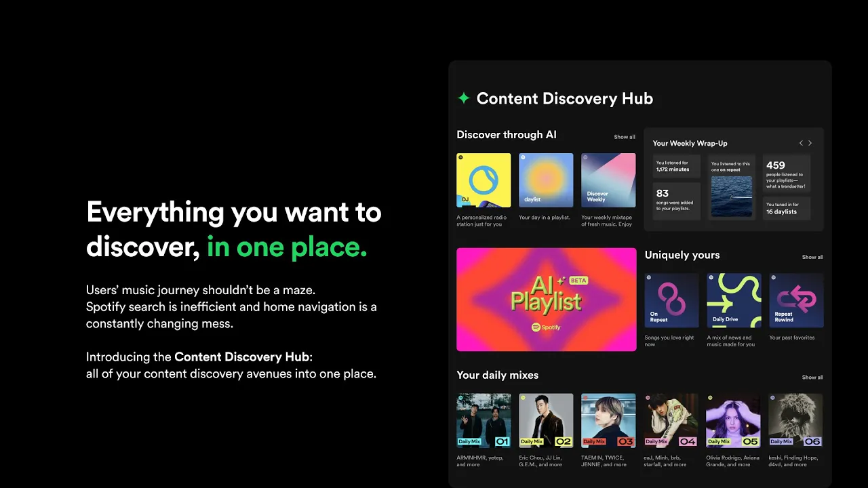868x488 pixels.
Task: Click the 'Content Discovery Hub' title
Action: [564, 99]
